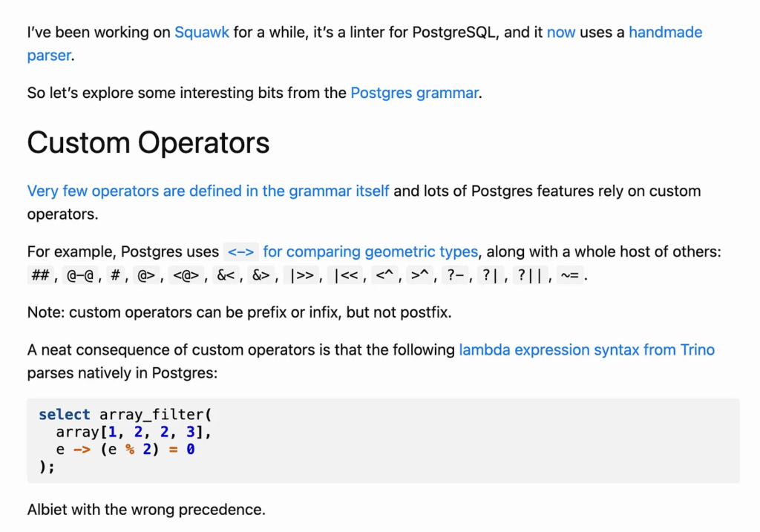The height and width of the screenshot is (532, 760).
Task: Open 'for comparing geometric types' link
Action: 370,252
